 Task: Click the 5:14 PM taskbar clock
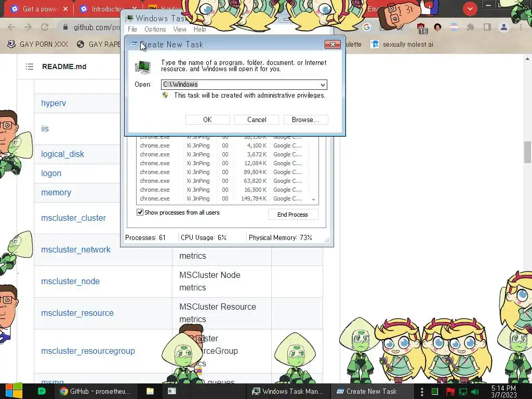pos(504,392)
